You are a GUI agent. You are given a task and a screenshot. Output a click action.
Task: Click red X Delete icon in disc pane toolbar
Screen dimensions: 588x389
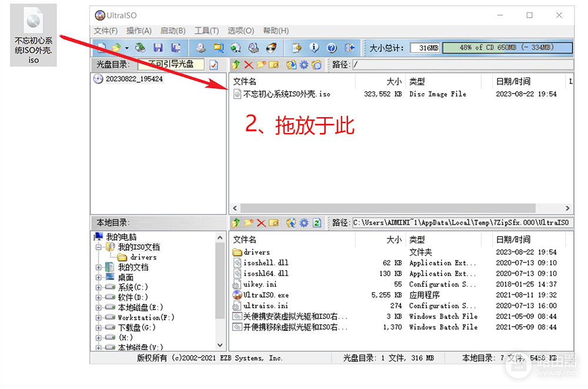(248, 65)
